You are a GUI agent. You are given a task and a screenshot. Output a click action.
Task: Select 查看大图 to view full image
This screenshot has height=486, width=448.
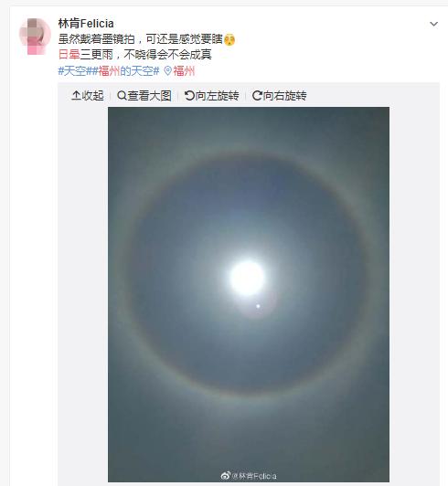144,95
